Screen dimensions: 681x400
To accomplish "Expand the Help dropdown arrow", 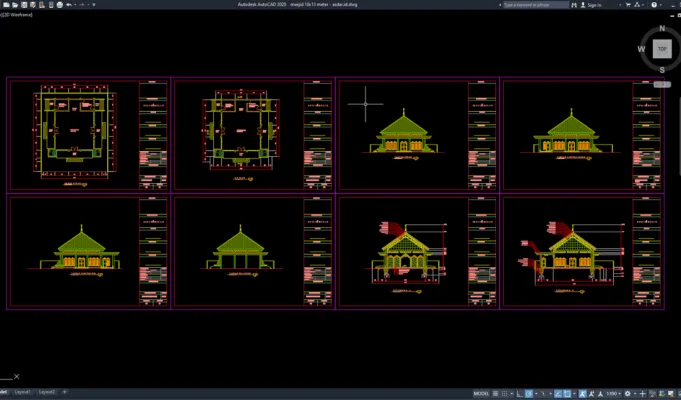I will [661, 5].
